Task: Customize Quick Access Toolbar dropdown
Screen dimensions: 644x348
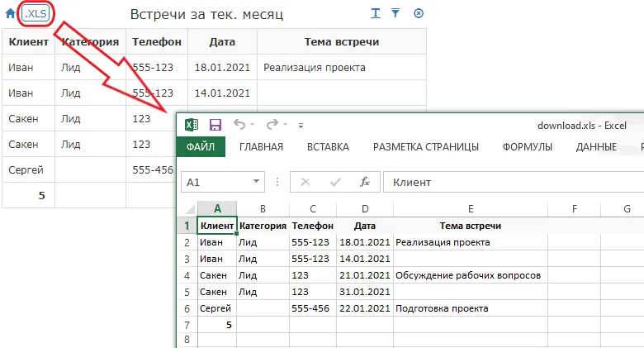Action: pyautogui.click(x=301, y=126)
